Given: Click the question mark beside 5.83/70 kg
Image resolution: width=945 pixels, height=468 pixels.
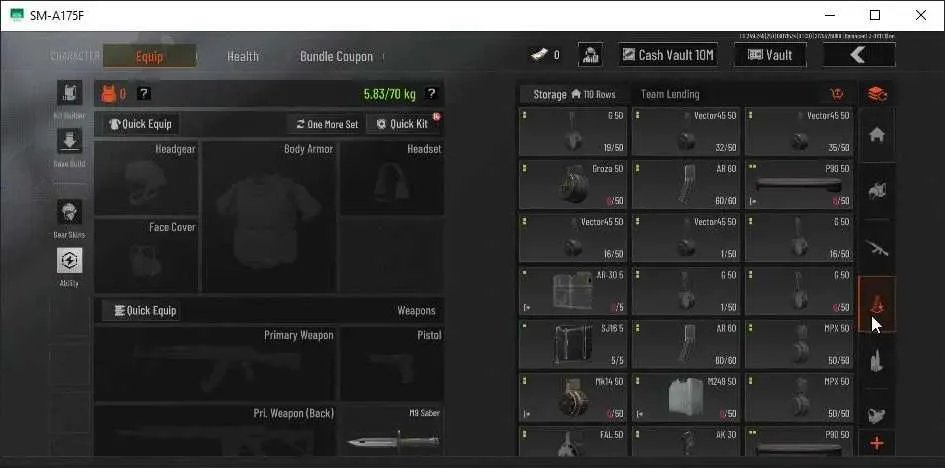Looking at the screenshot, I should coord(430,93).
